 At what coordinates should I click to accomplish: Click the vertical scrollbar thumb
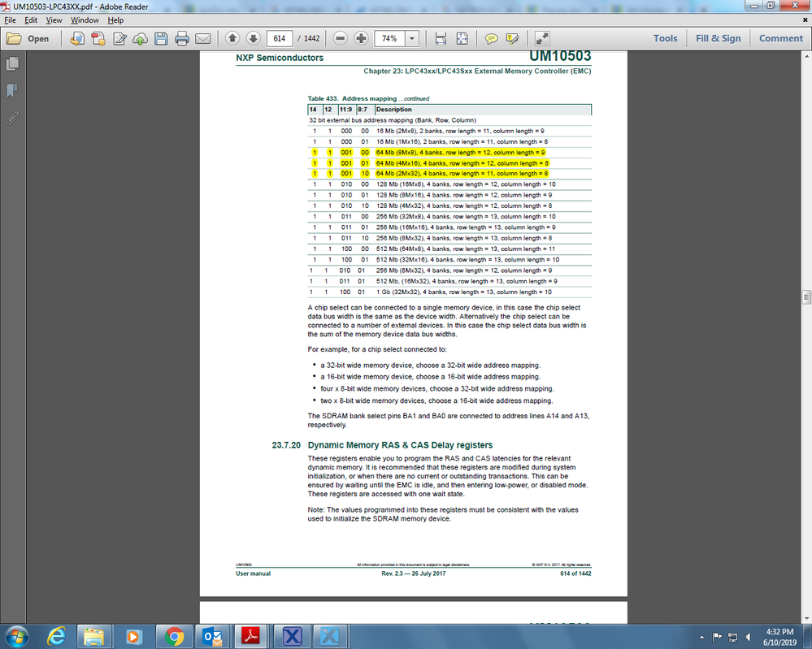pos(806,297)
